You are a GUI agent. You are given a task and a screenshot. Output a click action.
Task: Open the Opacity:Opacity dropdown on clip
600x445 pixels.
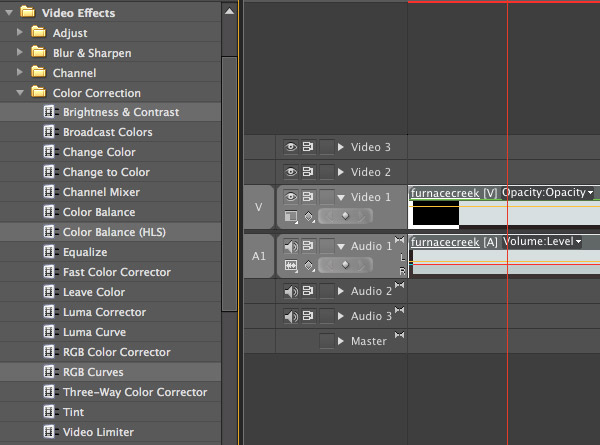(x=548, y=192)
